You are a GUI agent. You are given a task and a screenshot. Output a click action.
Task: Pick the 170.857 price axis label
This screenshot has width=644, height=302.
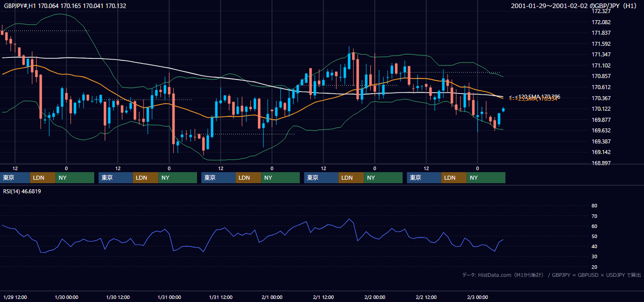click(602, 76)
